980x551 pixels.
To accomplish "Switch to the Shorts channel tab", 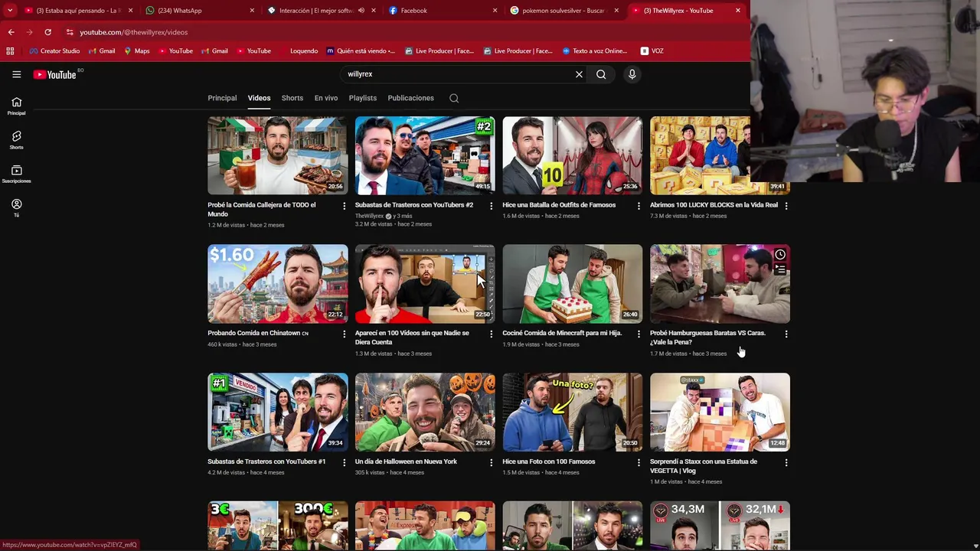I will pyautogui.click(x=292, y=98).
